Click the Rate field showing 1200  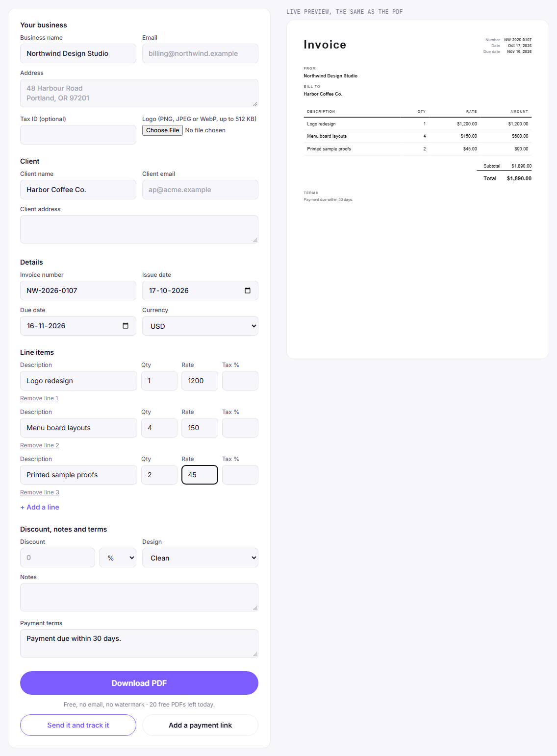tap(200, 381)
